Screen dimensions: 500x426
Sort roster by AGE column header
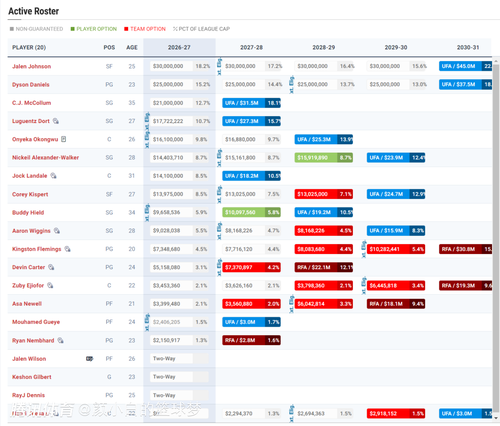[132, 47]
